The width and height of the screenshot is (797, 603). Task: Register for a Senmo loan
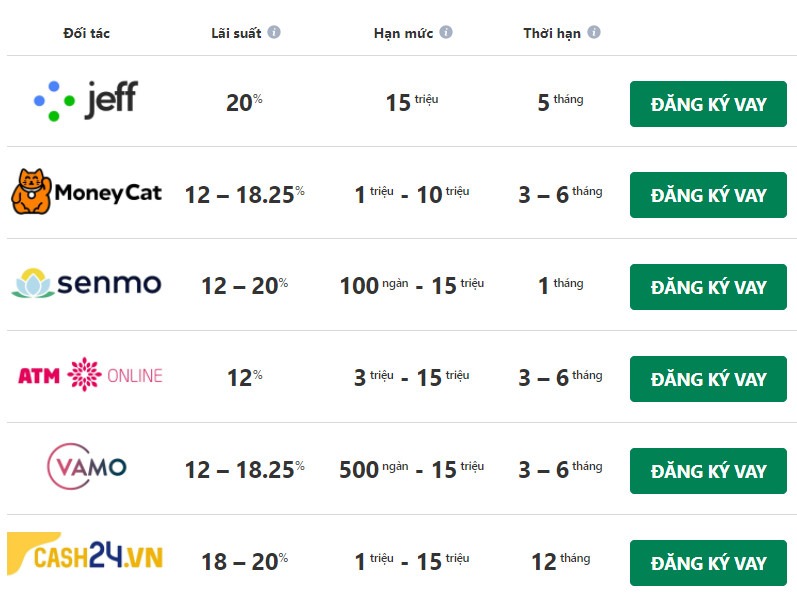click(708, 287)
